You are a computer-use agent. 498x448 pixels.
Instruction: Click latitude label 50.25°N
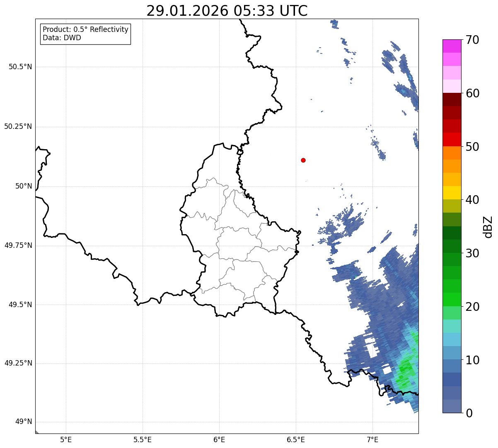point(18,126)
